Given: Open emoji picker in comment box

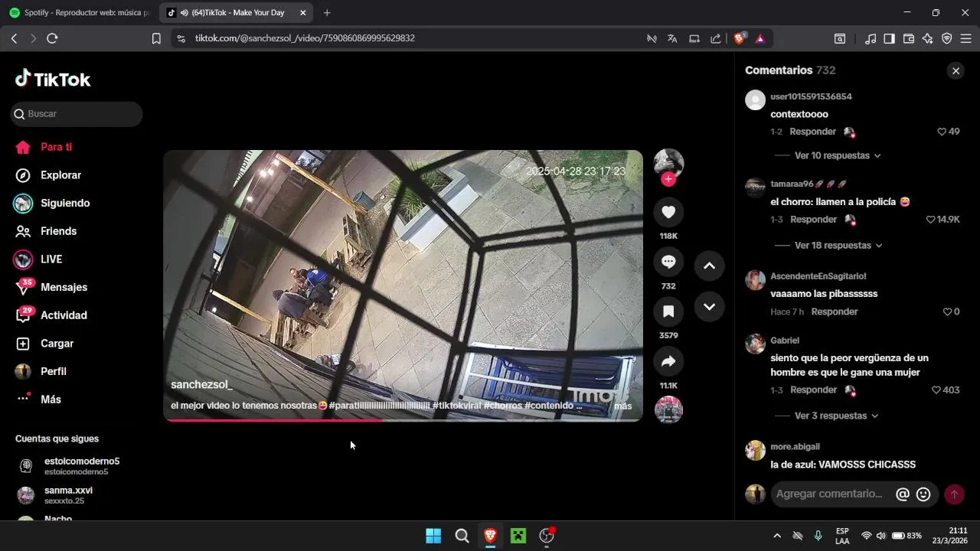Looking at the screenshot, I should (923, 494).
